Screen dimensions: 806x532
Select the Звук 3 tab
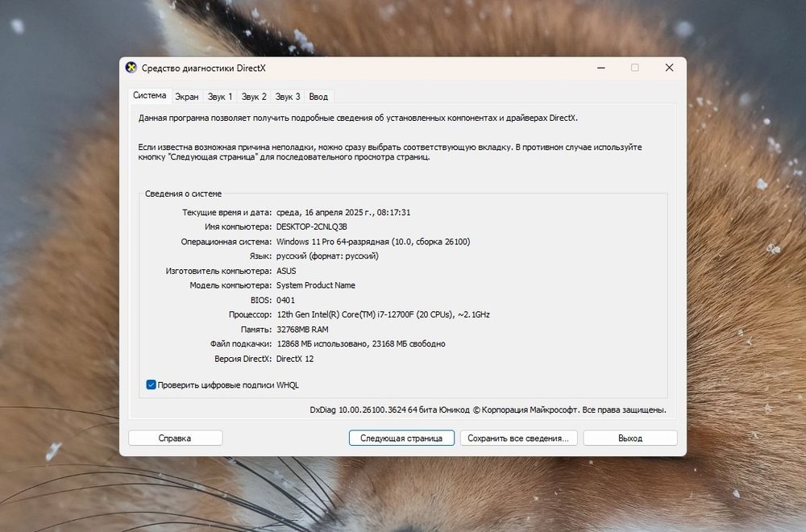[x=288, y=97]
